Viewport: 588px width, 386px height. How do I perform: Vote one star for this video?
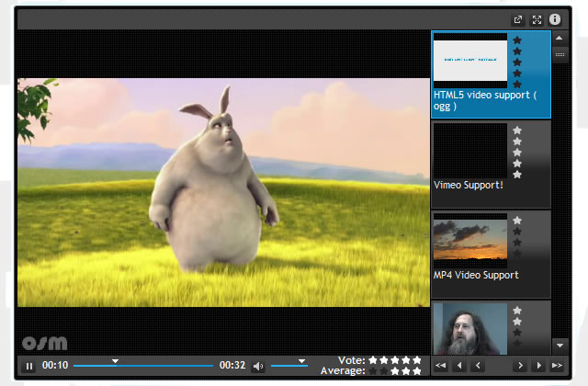[373, 360]
